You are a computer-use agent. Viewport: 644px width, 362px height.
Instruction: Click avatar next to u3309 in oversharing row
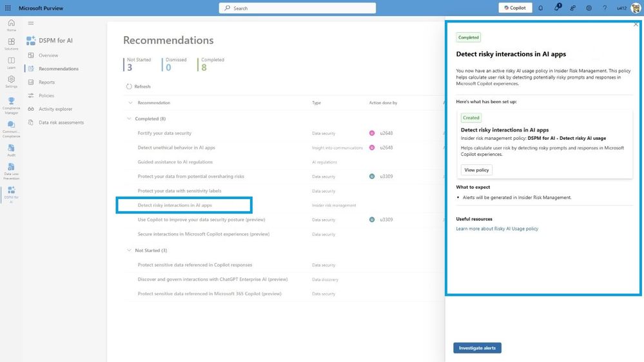click(x=372, y=176)
